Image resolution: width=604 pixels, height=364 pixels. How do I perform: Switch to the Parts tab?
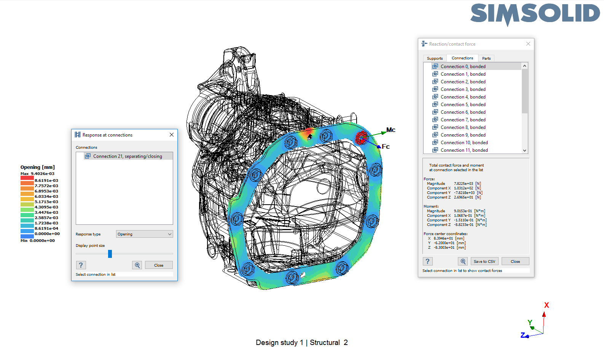486,58
